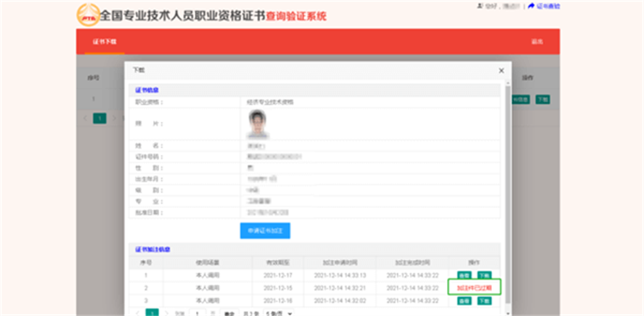Click 查看 button in annotation row 3
The height and width of the screenshot is (316, 644).
464,301
